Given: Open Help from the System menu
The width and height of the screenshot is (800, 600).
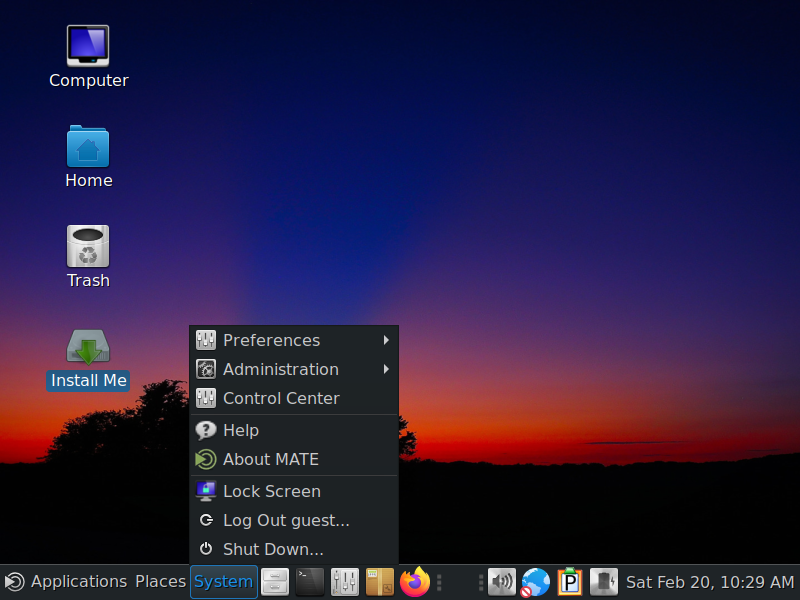Looking at the screenshot, I should (x=294, y=431).
